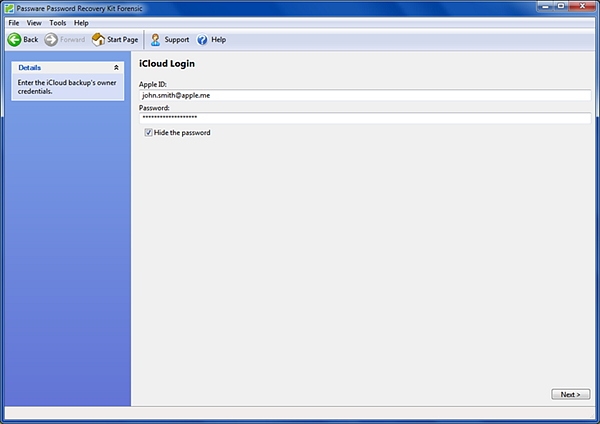Click the Details panel header link
The image size is (600, 424).
pos(29,68)
